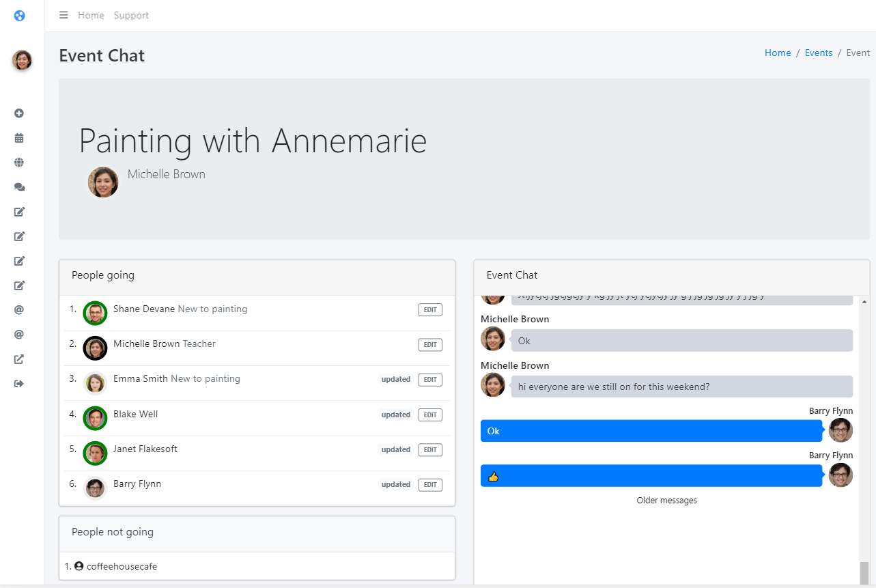The width and height of the screenshot is (876, 588).
Task: Click the plus circle sidebar icon
Action: pyautogui.click(x=19, y=113)
